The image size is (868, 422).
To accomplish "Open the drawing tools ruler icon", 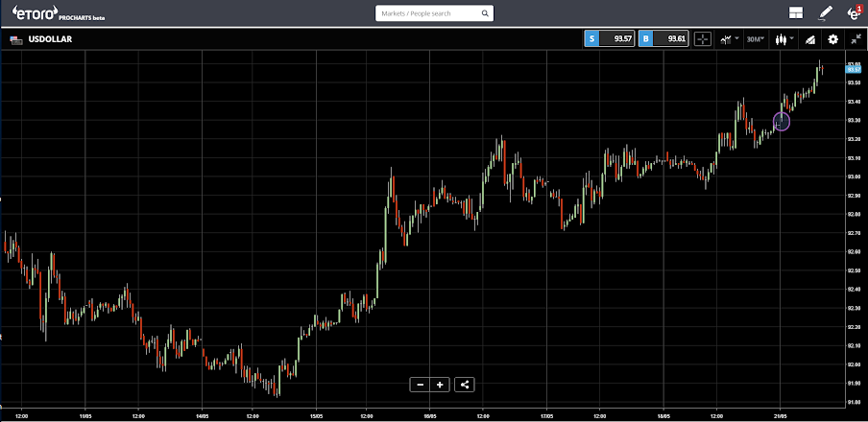I will [810, 39].
